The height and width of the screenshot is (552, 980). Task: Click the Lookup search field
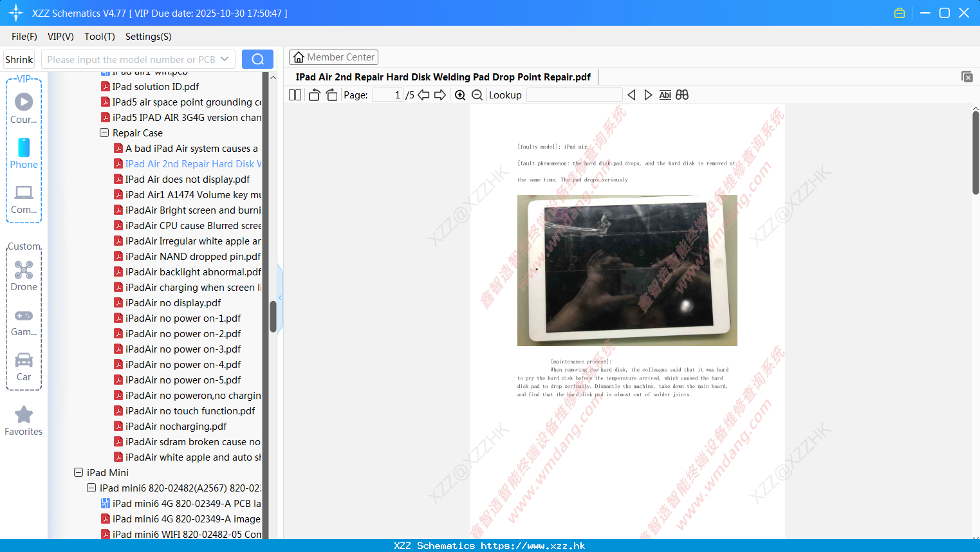(574, 95)
